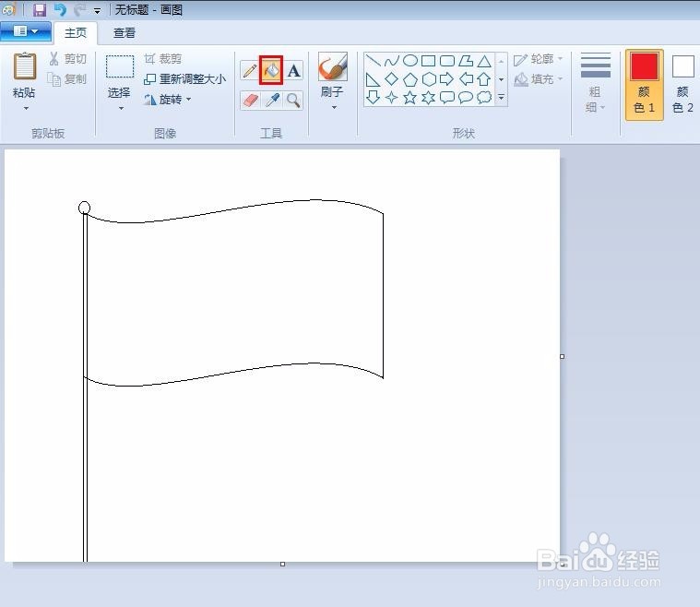Image resolution: width=700 pixels, height=607 pixels.
Task: Click the Cut button
Action: coord(67,59)
